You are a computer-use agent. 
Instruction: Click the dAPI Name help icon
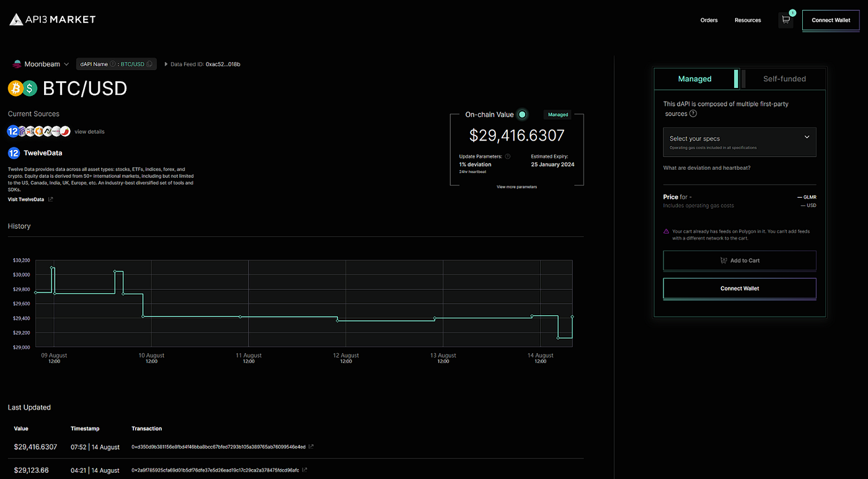pos(113,64)
